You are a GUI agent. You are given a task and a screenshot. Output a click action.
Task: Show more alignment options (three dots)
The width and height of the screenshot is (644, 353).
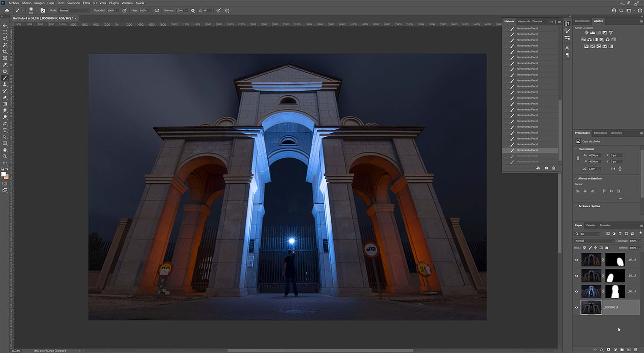(x=620, y=199)
